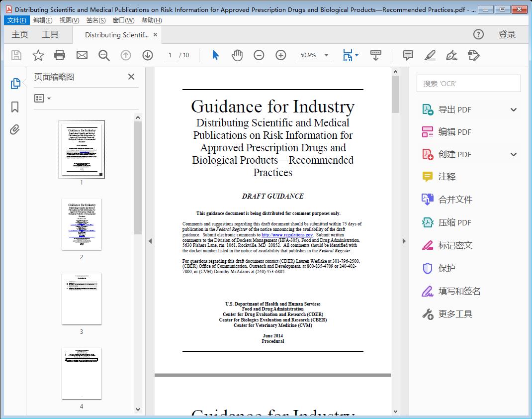Image resolution: width=532 pixels, height=419 pixels.
Task: Follow the http://www.regulations.gov link
Action: click(x=287, y=234)
